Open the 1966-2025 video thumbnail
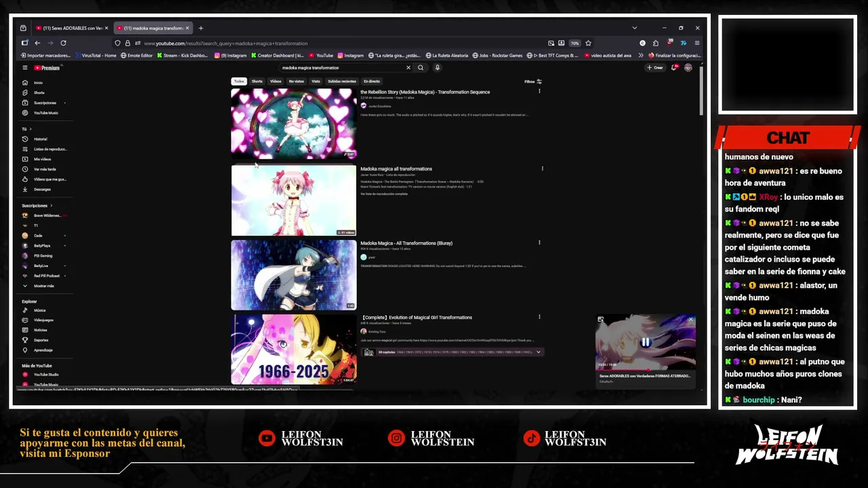This screenshot has width=868, height=488. [x=294, y=349]
